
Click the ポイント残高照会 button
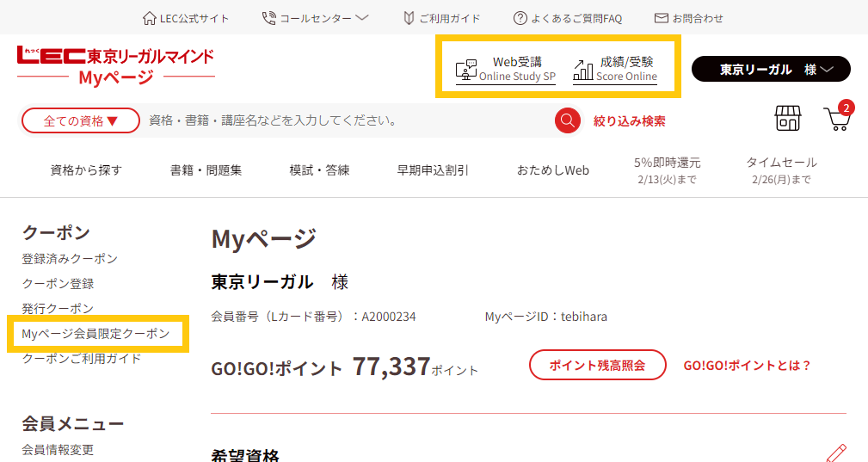(597, 365)
